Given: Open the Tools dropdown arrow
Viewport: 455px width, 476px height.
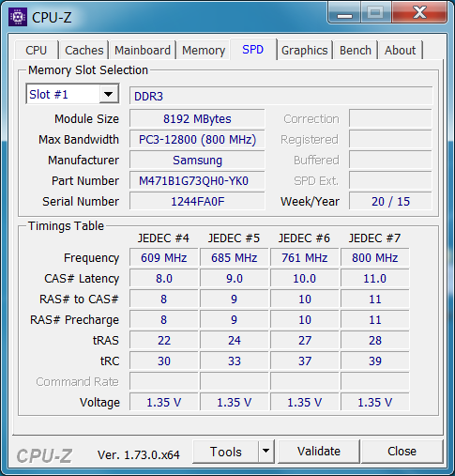Looking at the screenshot, I should (265, 451).
